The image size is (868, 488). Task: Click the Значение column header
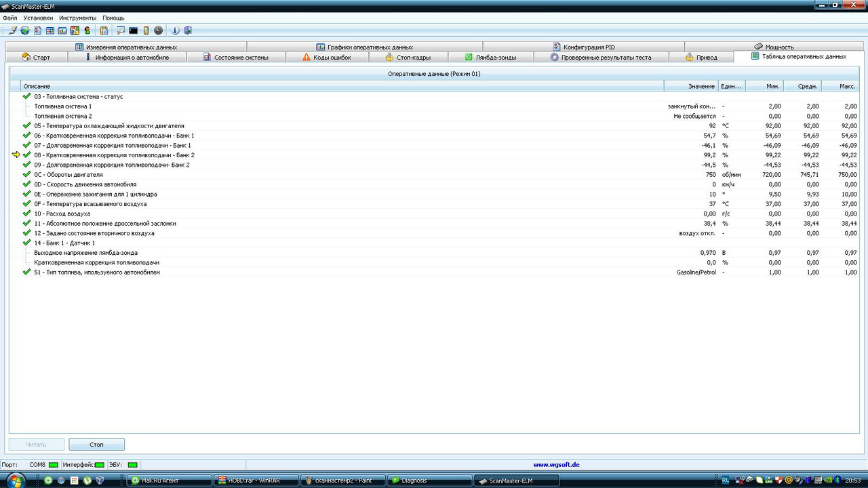[690, 86]
